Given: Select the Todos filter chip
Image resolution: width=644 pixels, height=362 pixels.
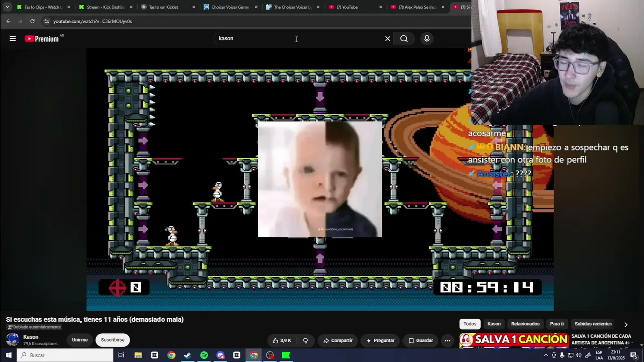Looking at the screenshot, I should [x=470, y=324].
